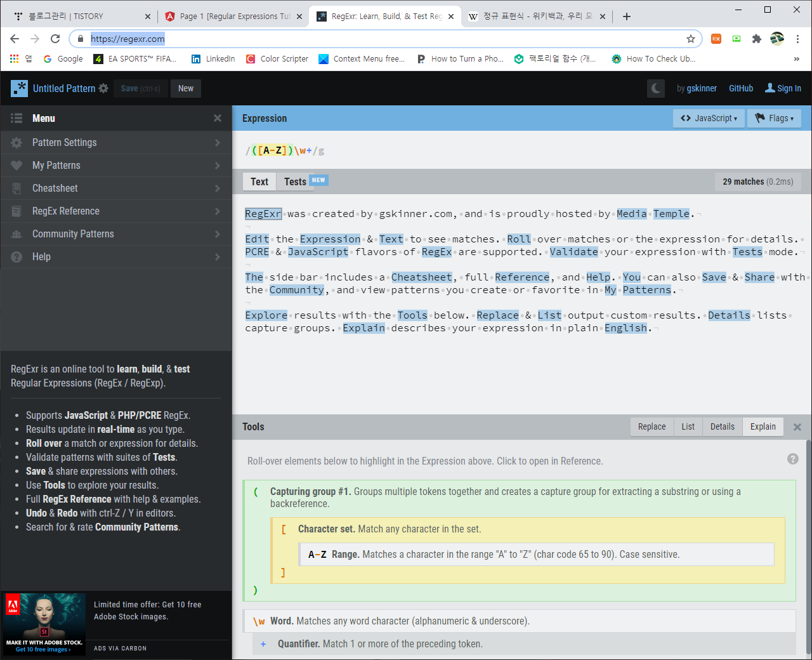This screenshot has height=660, width=812.
Task: Switch to the Regular Expressions Tutorial tab
Action: click(x=232, y=16)
